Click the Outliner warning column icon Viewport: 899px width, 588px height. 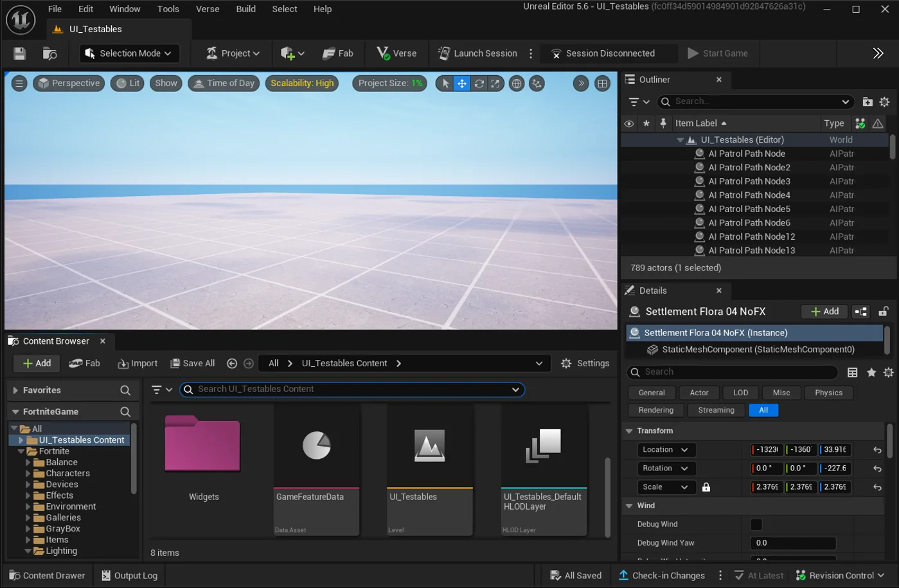[878, 123]
